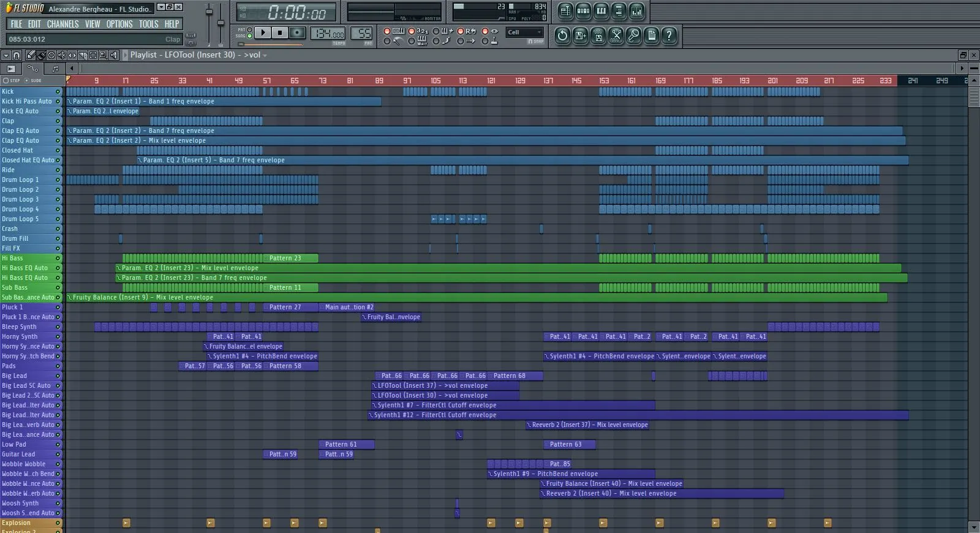
Task: Click the master pitch slider knob
Action: click(221, 23)
